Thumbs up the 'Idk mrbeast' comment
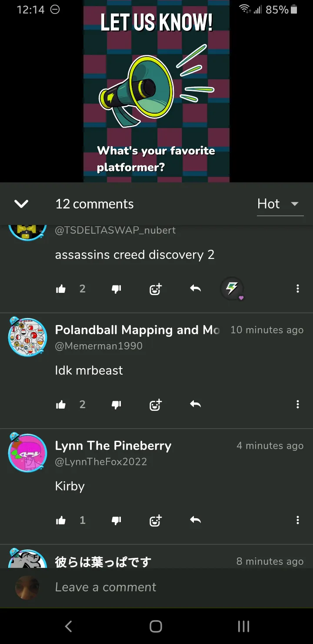The height and width of the screenshot is (644, 313). pyautogui.click(x=61, y=405)
